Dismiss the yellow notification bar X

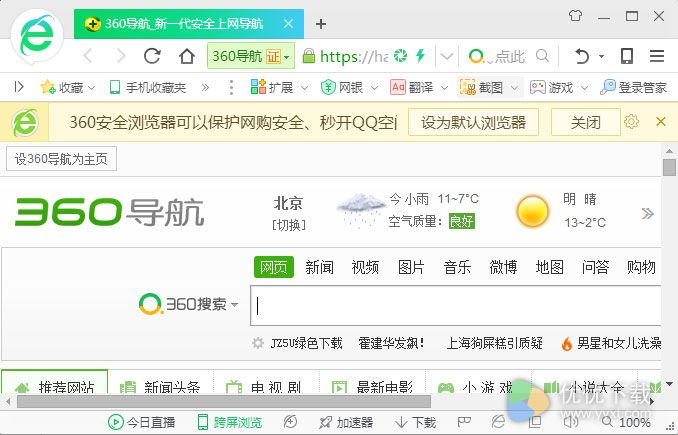660,122
